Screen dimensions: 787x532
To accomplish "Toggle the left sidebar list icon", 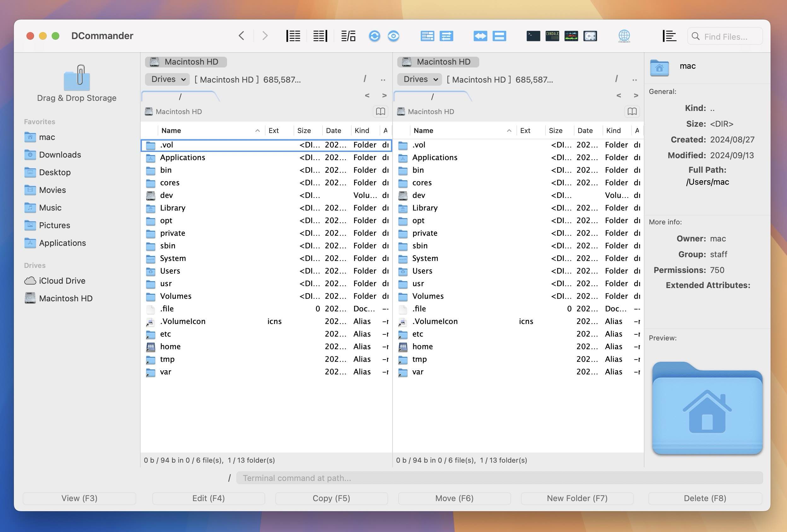I will tap(293, 36).
